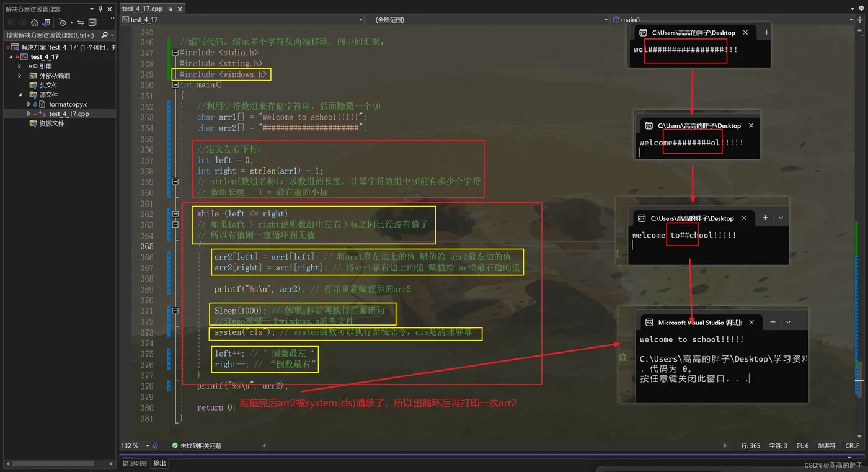Click the editor horizontal scroll right arrow
The image size is (868, 472).
tap(726, 445)
